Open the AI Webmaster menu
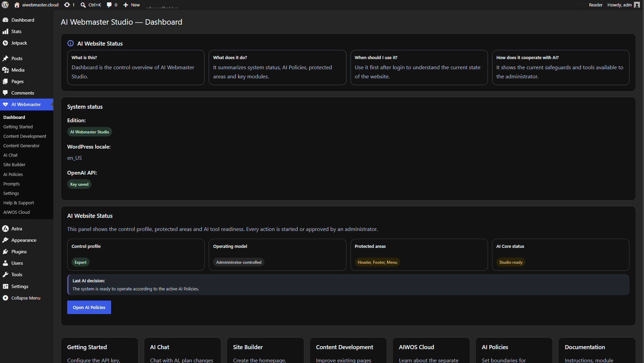The width and height of the screenshot is (644, 363). [26, 104]
